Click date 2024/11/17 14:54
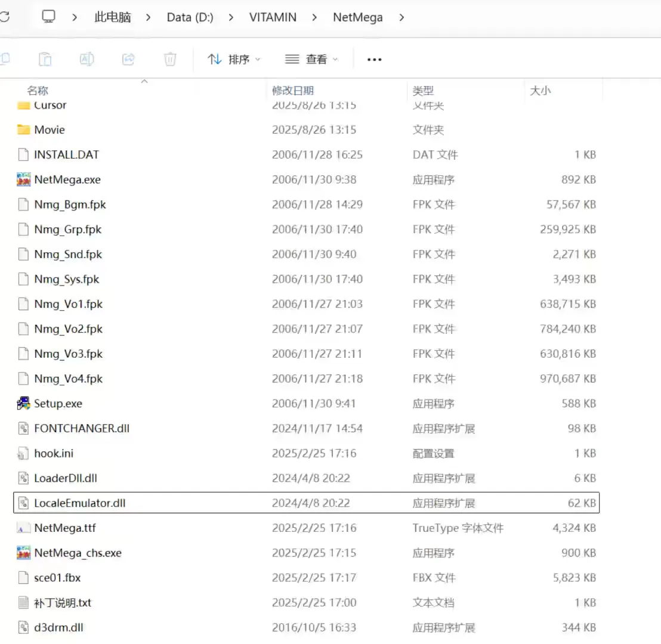The height and width of the screenshot is (644, 661). click(x=317, y=428)
